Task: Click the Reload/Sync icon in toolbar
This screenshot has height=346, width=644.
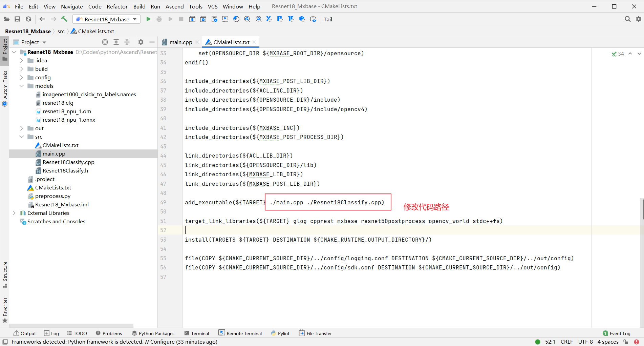Action: click(x=28, y=19)
